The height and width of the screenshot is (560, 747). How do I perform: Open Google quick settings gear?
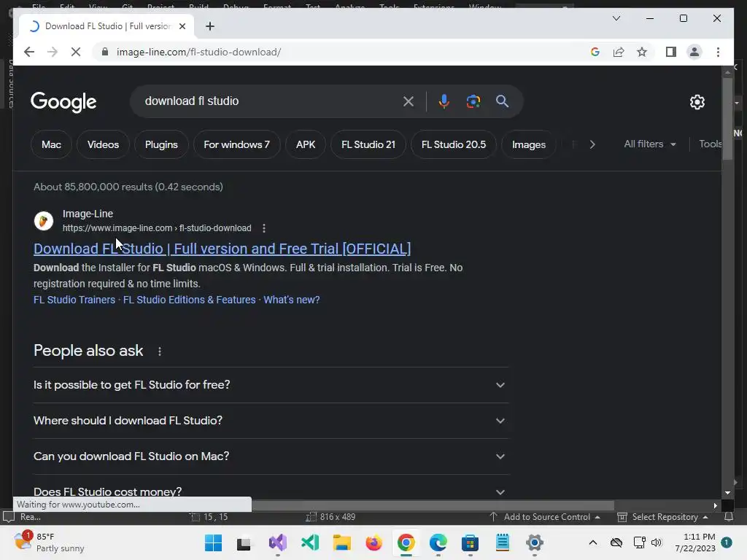(x=697, y=102)
